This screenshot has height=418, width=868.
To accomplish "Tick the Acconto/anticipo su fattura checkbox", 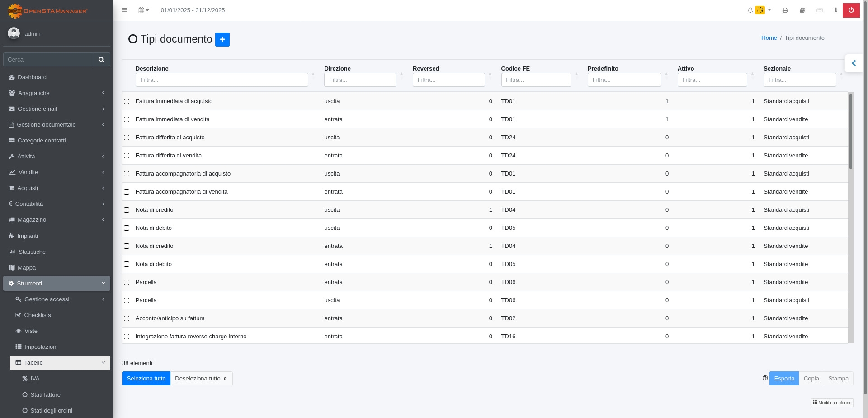I will click(x=127, y=318).
